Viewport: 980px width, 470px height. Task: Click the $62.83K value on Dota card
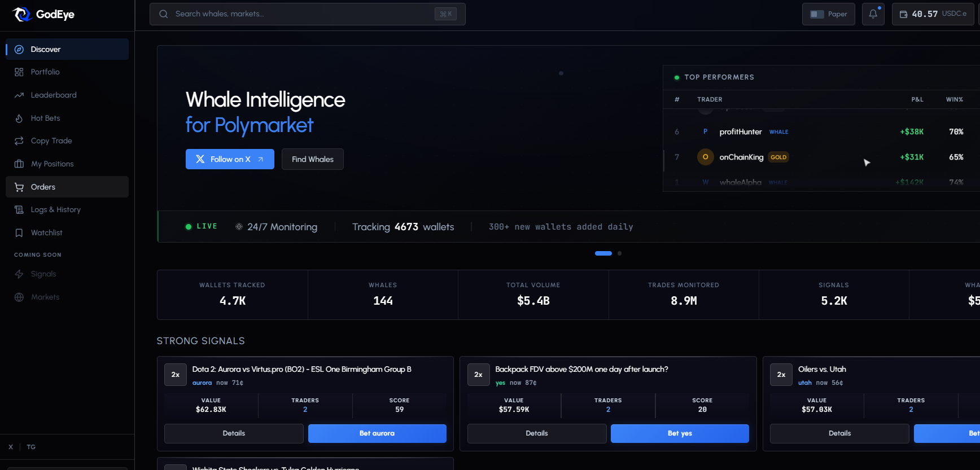[211, 410]
